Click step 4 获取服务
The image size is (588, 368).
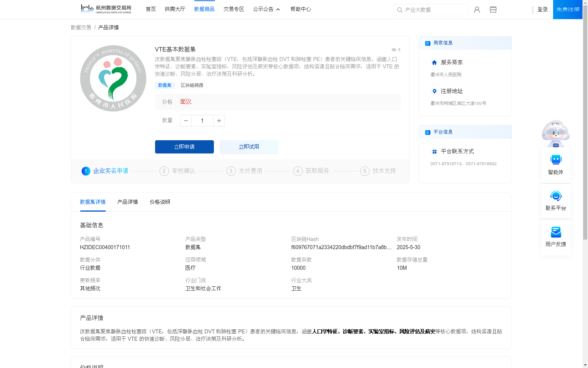(x=311, y=171)
